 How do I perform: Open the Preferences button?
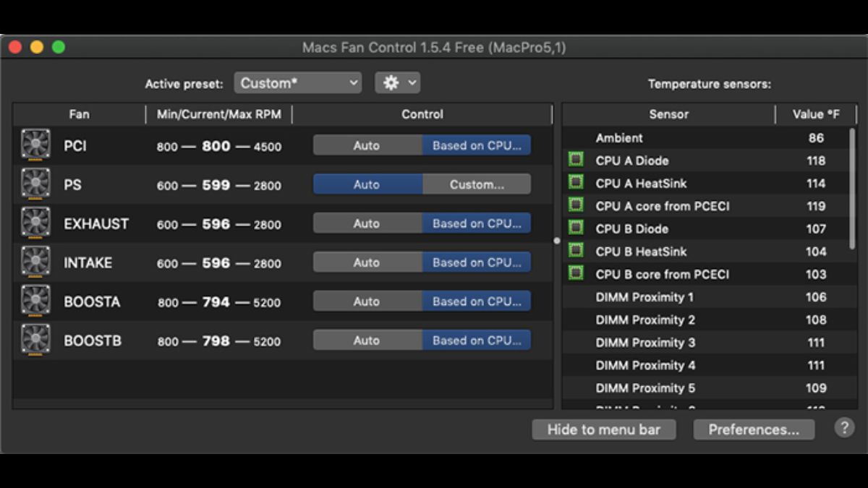point(754,429)
